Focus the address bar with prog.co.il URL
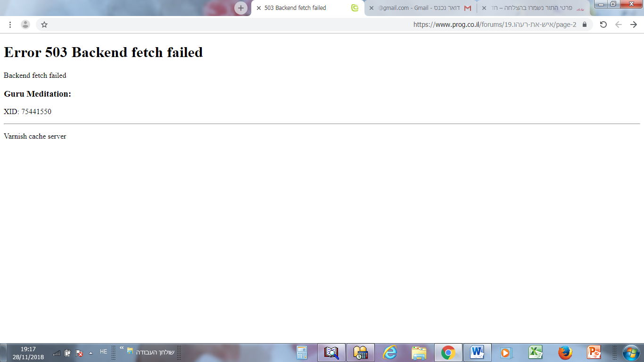Viewport: 644px width, 362px height. 314,25
